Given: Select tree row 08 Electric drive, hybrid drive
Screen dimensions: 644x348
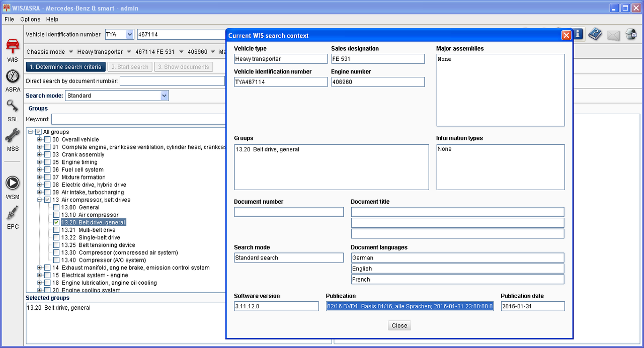Looking at the screenshot, I should tap(89, 185).
